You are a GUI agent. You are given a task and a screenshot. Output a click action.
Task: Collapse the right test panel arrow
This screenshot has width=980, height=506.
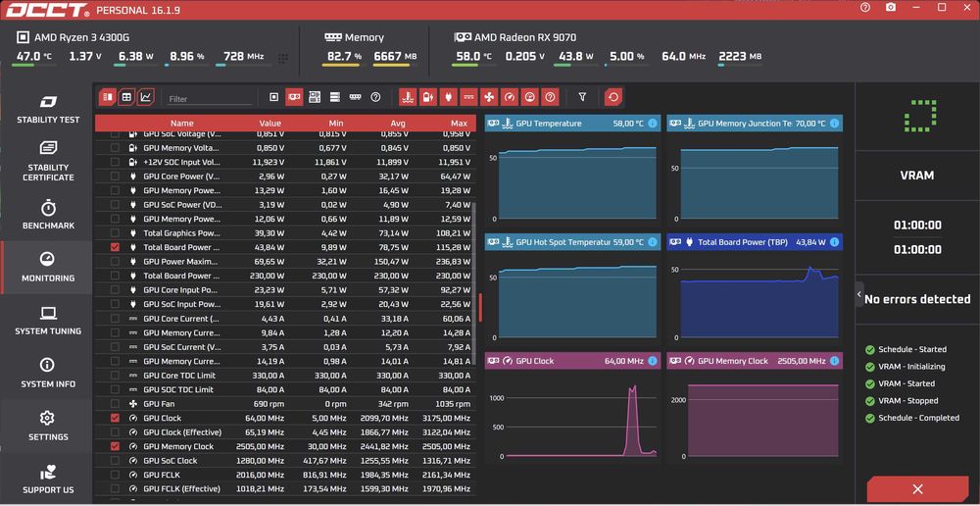click(859, 294)
